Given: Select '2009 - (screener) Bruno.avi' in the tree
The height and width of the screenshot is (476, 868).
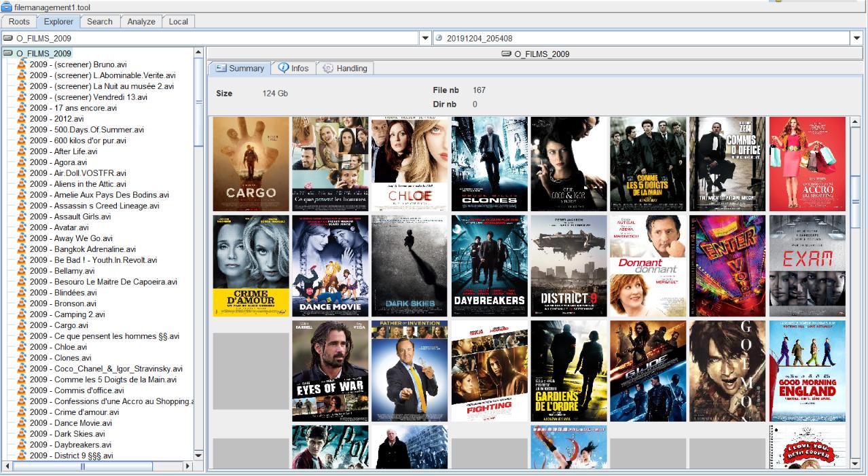Looking at the screenshot, I should point(78,65).
